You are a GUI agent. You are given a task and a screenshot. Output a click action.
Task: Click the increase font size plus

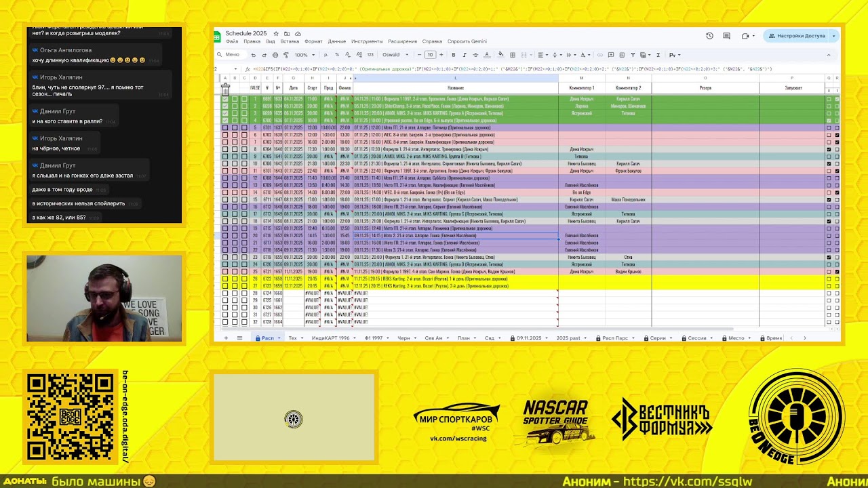point(441,55)
